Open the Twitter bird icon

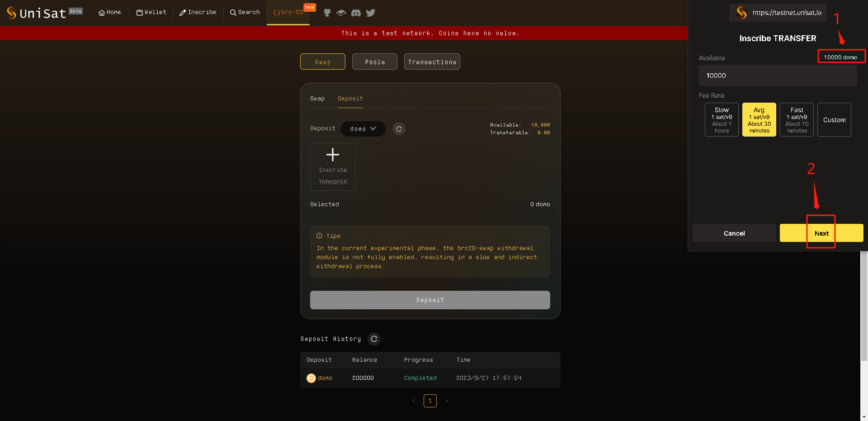[x=371, y=13]
